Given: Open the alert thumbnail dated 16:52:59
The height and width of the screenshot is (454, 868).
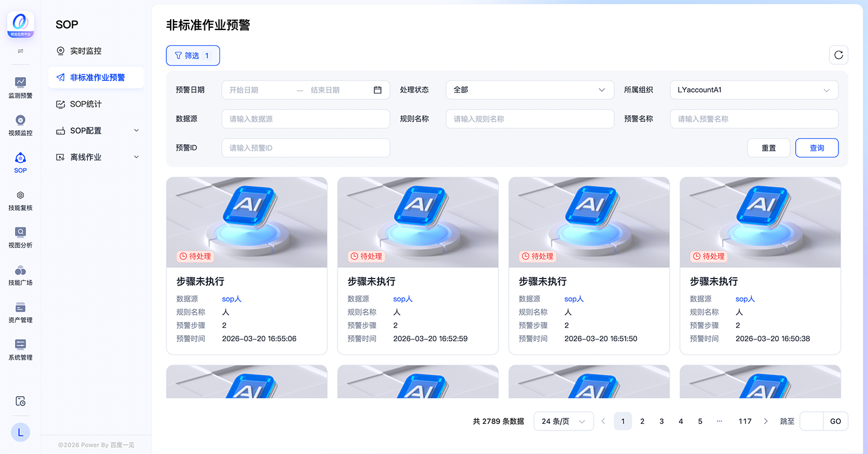Looking at the screenshot, I should point(418,222).
